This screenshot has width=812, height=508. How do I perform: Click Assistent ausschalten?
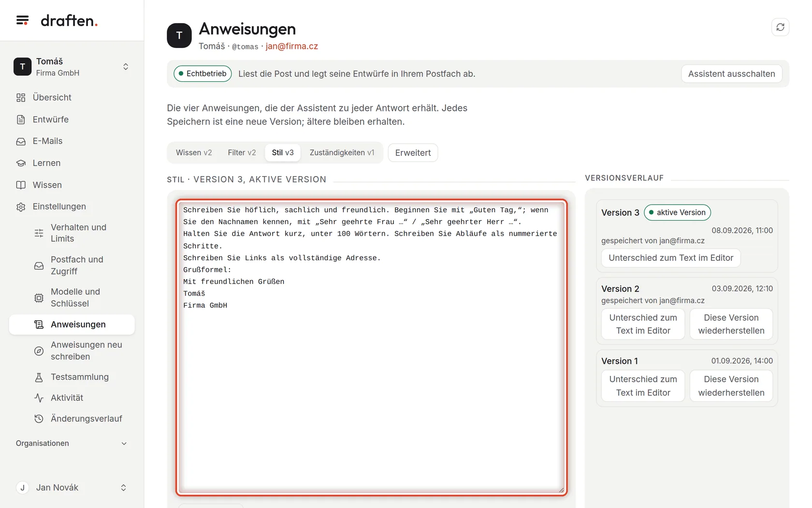point(731,74)
